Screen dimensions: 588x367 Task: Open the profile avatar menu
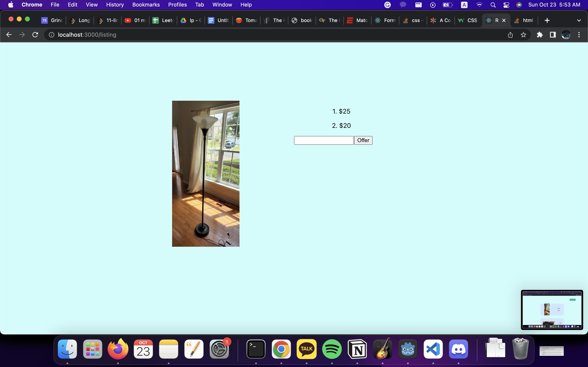(x=566, y=35)
